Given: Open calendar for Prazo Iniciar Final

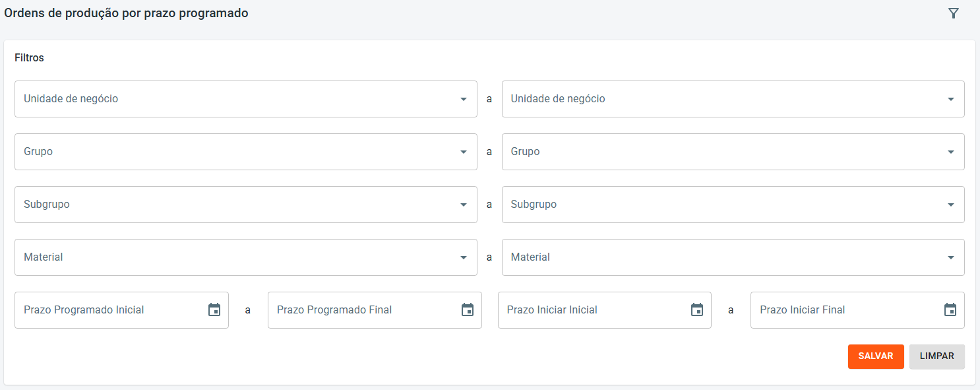Looking at the screenshot, I should pos(950,310).
